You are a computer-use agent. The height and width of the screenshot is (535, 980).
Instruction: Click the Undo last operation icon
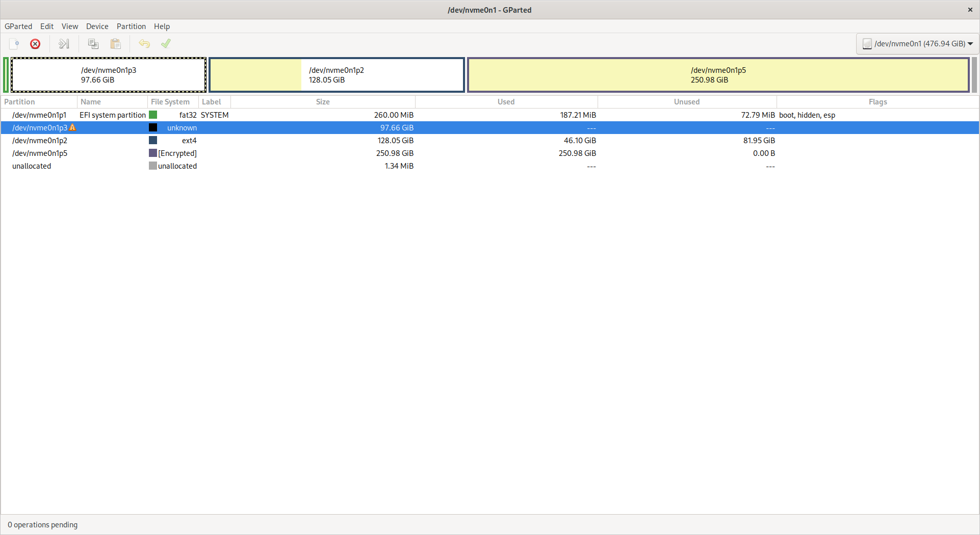coord(144,44)
